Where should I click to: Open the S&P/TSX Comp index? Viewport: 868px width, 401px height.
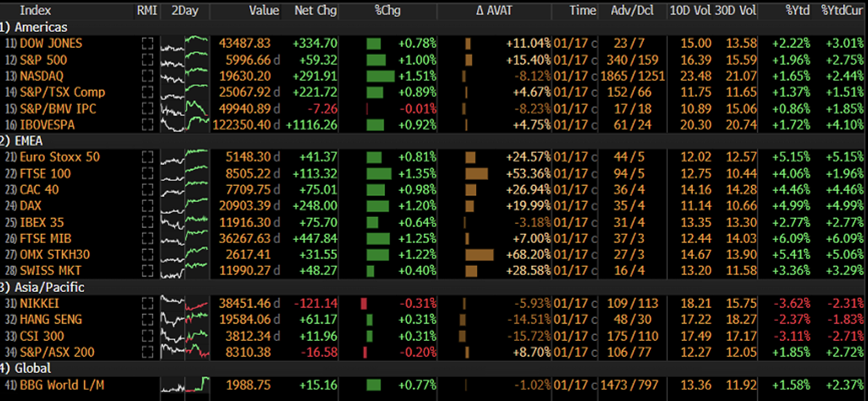pos(62,92)
